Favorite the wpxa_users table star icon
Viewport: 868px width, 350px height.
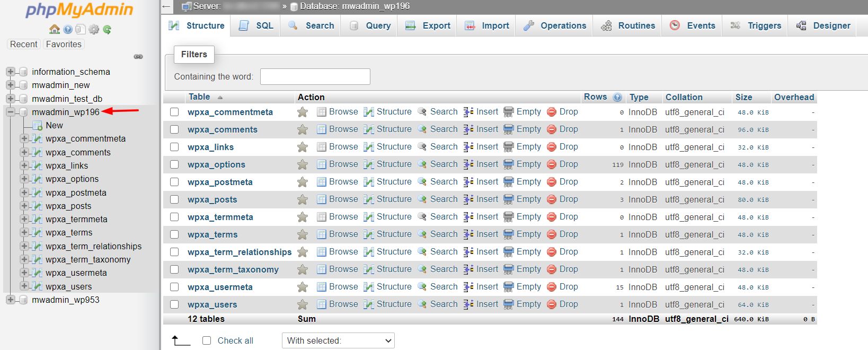tap(303, 304)
